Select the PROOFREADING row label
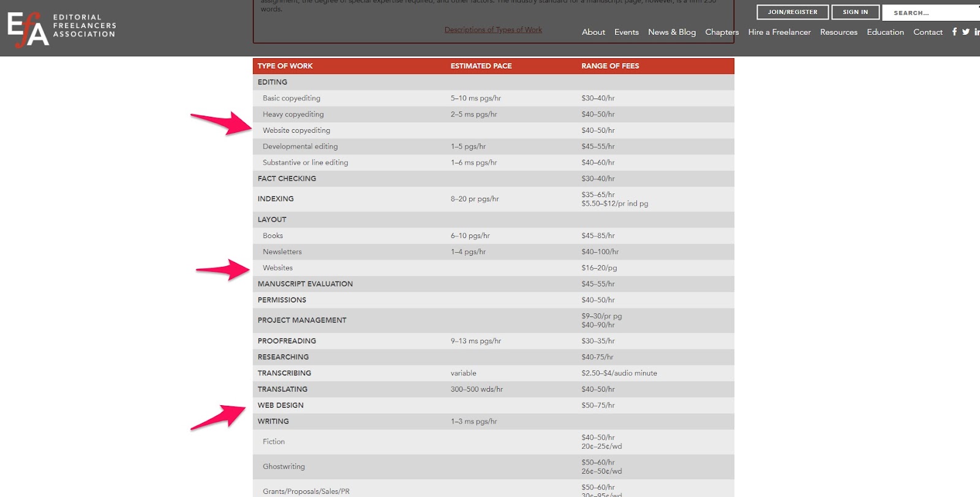Viewport: 980px width, 497px height. pos(287,341)
